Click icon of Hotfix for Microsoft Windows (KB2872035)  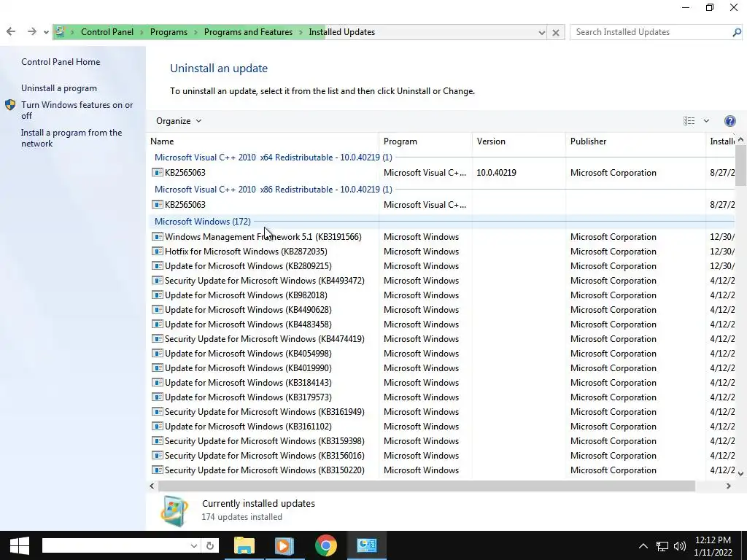tap(158, 252)
